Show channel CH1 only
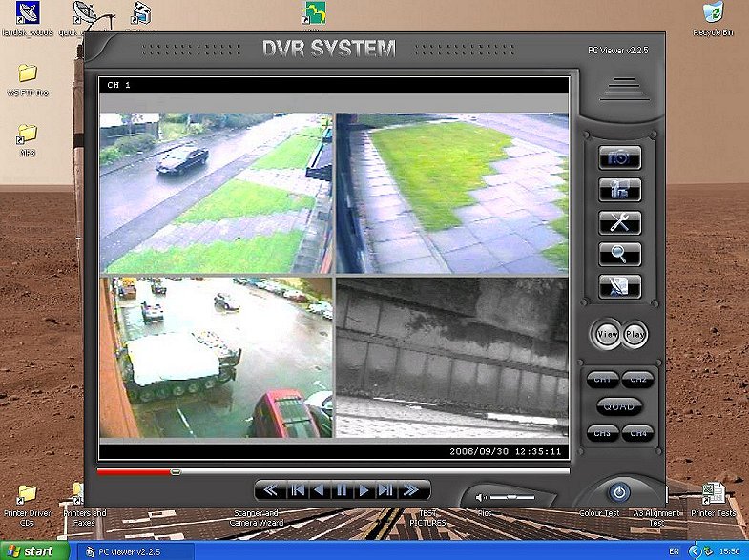The image size is (749, 560). pyautogui.click(x=604, y=379)
